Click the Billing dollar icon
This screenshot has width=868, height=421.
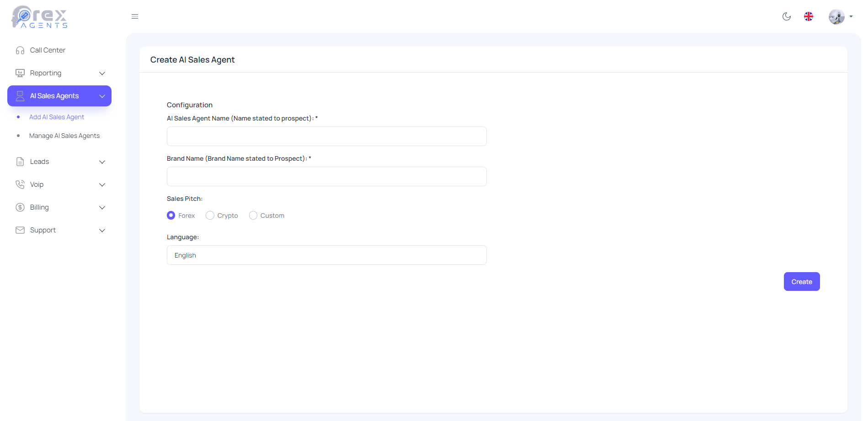point(20,207)
